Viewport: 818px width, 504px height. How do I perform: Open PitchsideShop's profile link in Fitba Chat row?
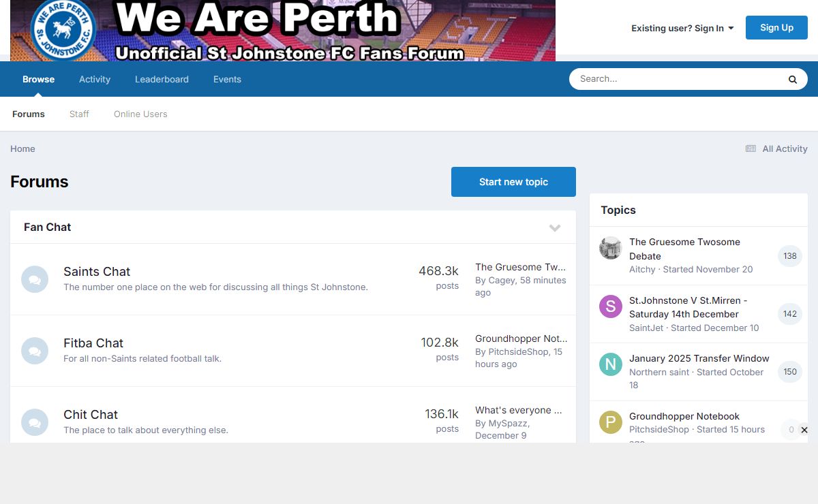[x=519, y=351]
